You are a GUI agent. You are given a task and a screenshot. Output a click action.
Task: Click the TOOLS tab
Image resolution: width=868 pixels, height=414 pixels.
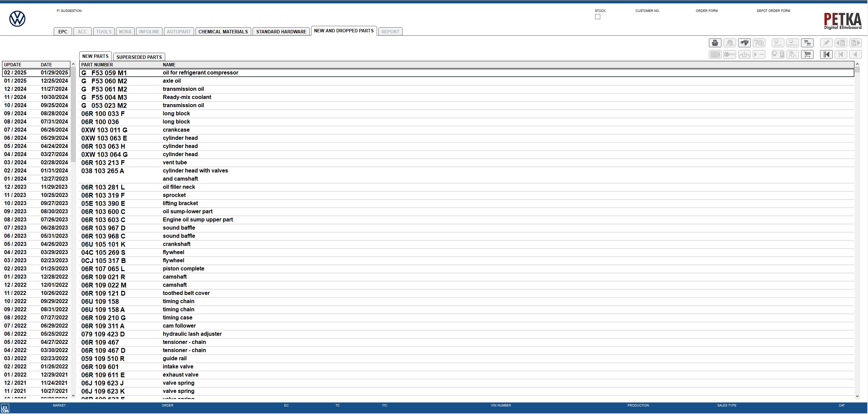point(104,32)
